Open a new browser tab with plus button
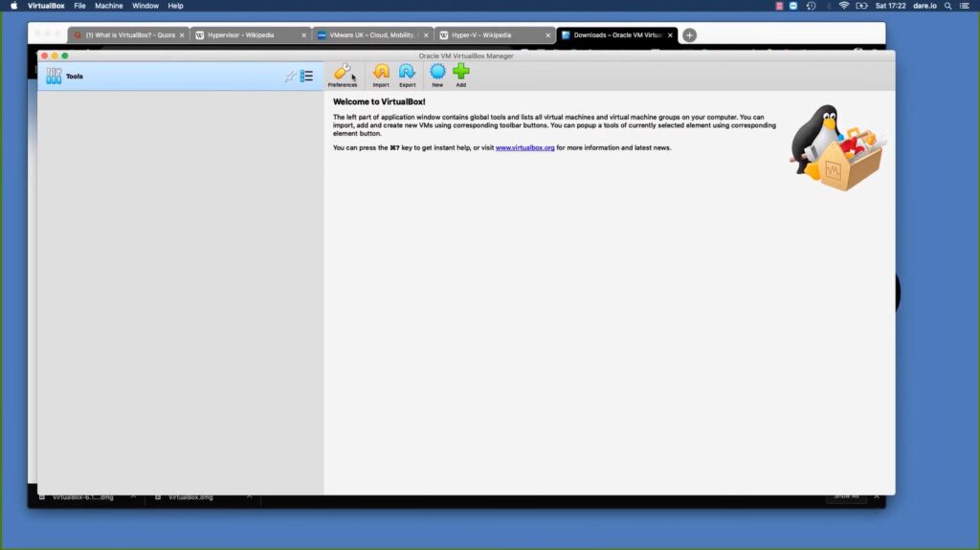The width and height of the screenshot is (980, 550). tap(689, 35)
